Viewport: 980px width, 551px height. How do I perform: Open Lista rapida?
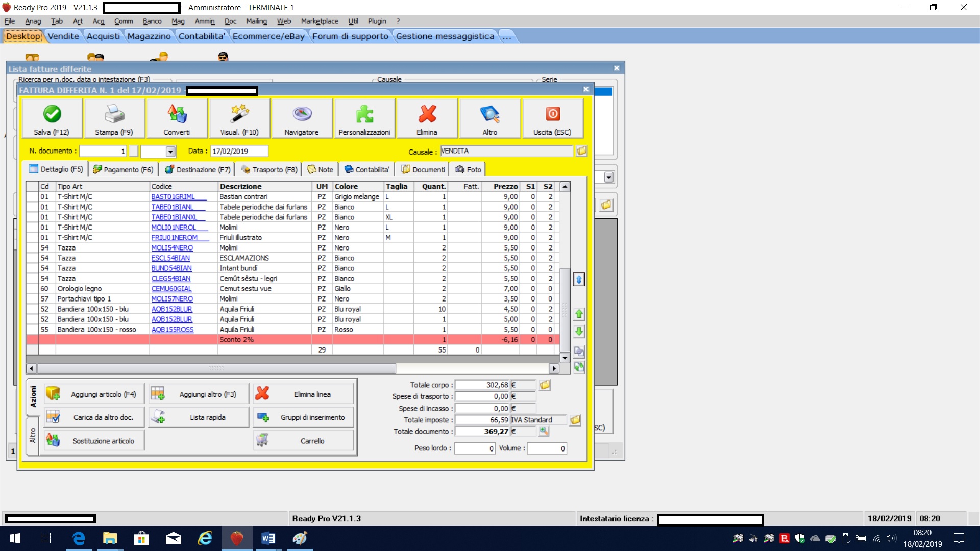click(x=199, y=417)
